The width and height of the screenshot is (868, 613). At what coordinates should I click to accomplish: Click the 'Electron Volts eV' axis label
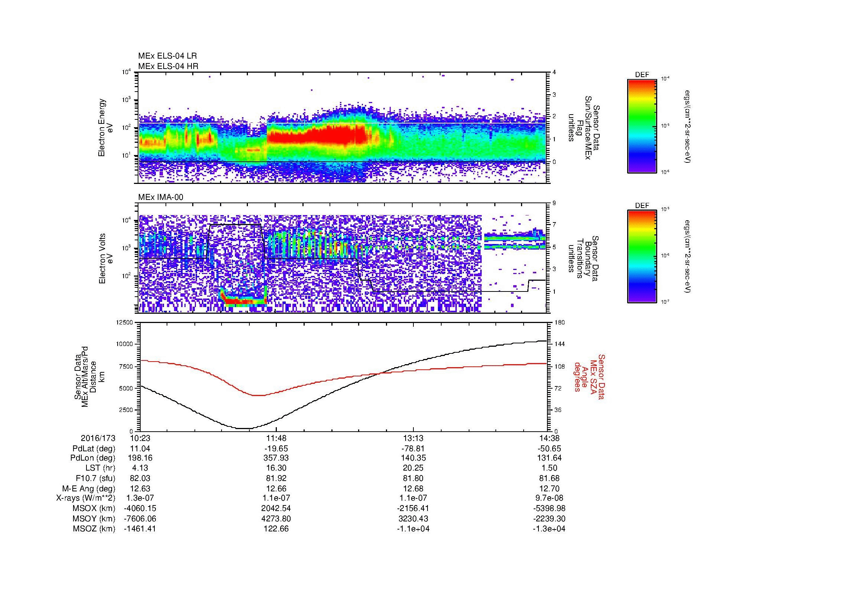[105, 258]
